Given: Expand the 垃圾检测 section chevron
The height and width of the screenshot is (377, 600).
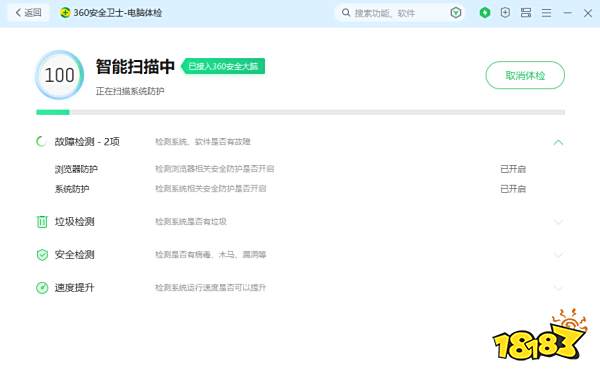Looking at the screenshot, I should pyautogui.click(x=558, y=222).
